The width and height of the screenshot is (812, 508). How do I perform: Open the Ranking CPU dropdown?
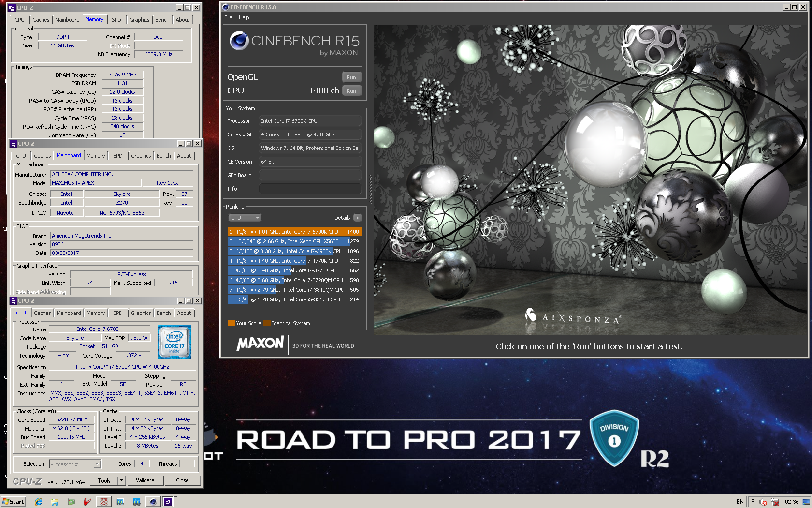pos(245,218)
